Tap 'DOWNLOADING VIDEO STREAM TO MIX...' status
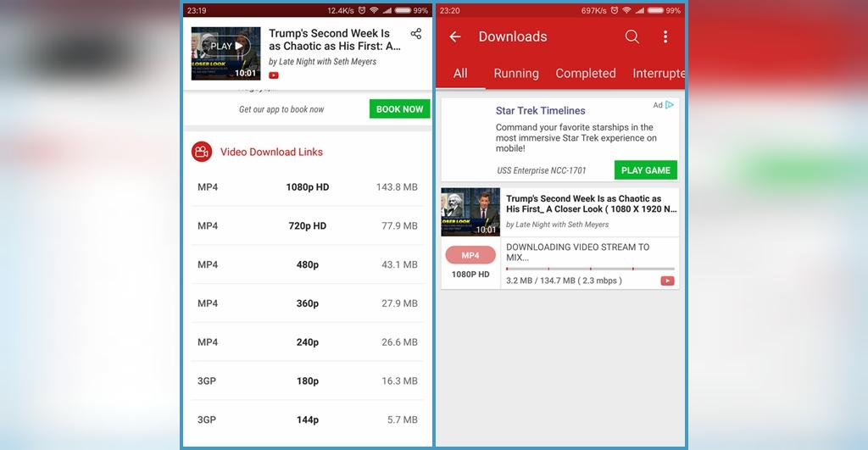Viewport: 868px width, 450px height. 578,252
